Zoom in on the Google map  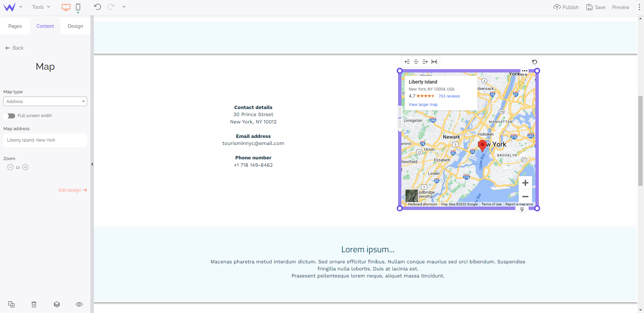tap(525, 183)
